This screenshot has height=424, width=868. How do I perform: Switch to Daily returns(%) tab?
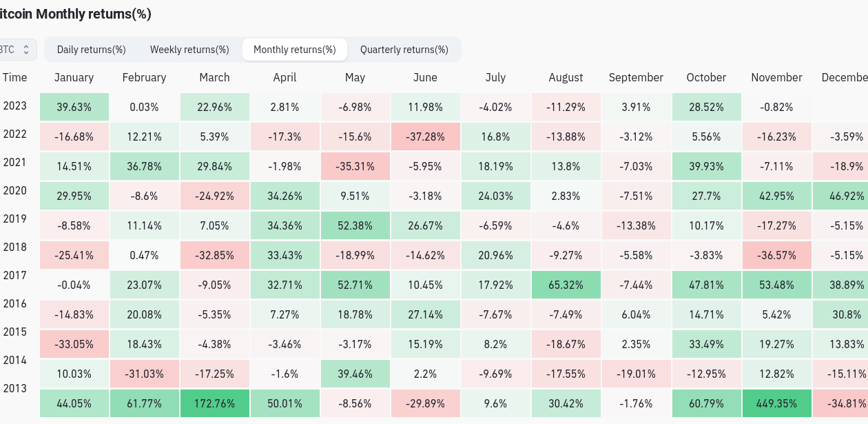[x=91, y=50]
